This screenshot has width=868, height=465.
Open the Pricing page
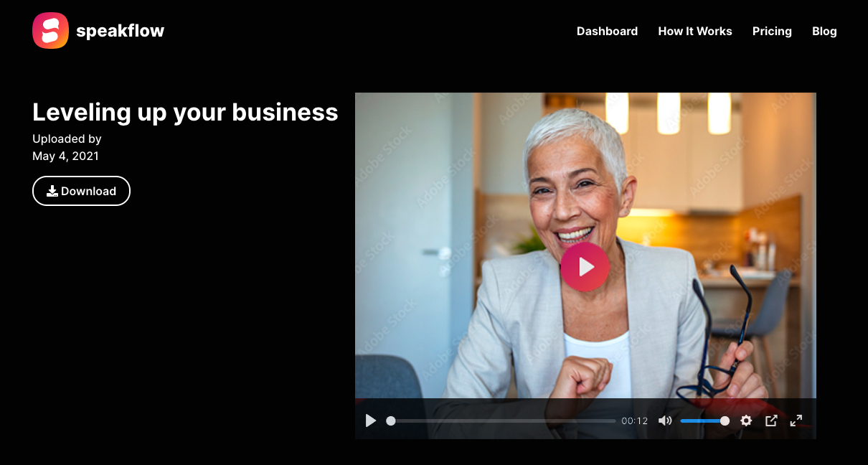[x=772, y=31]
